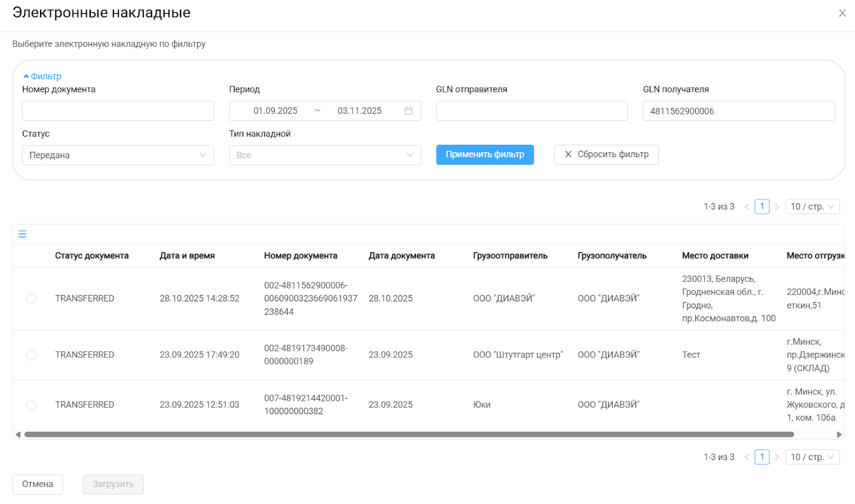Screen dimensions: 855x504
Task: Select the ООО "Штутгарт центр" invoice row radio
Action: 32,355
